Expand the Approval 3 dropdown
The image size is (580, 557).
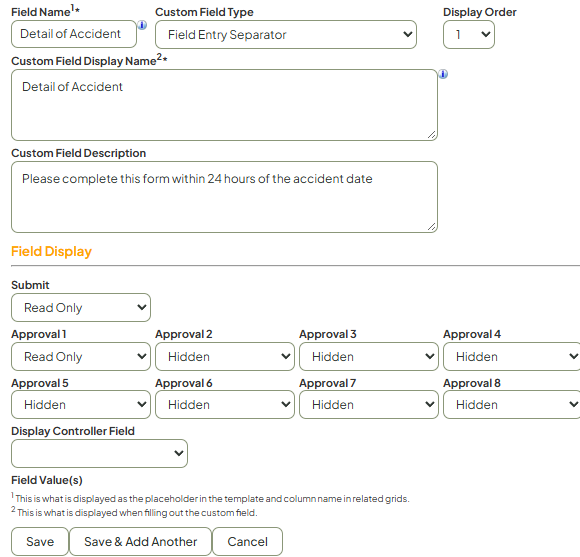click(369, 357)
